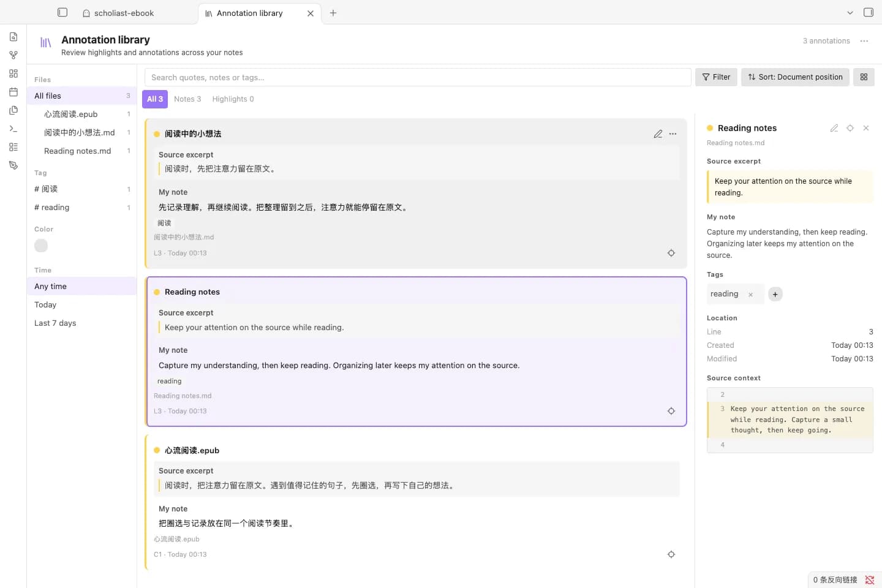The height and width of the screenshot is (588, 882).
Task: Open a new tab
Action: pos(333,13)
